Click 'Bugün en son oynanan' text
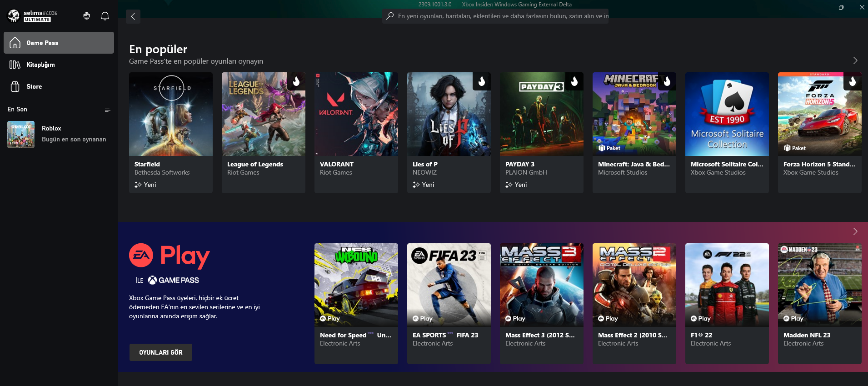 coord(74,140)
